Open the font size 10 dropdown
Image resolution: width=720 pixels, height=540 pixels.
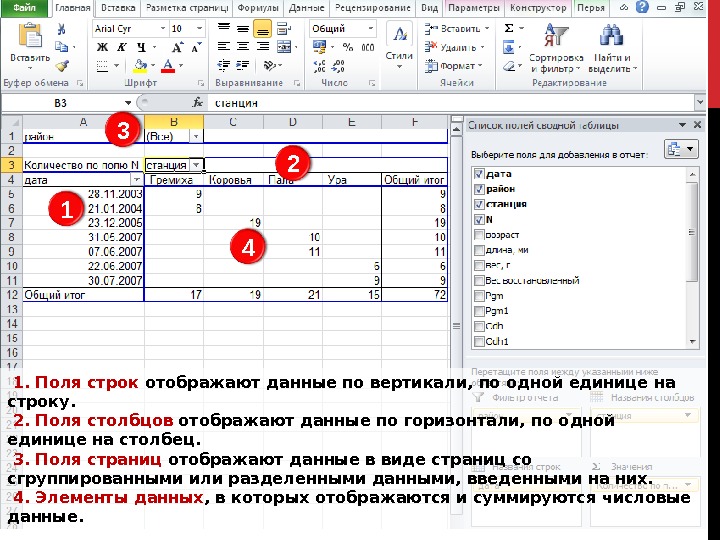pos(199,28)
